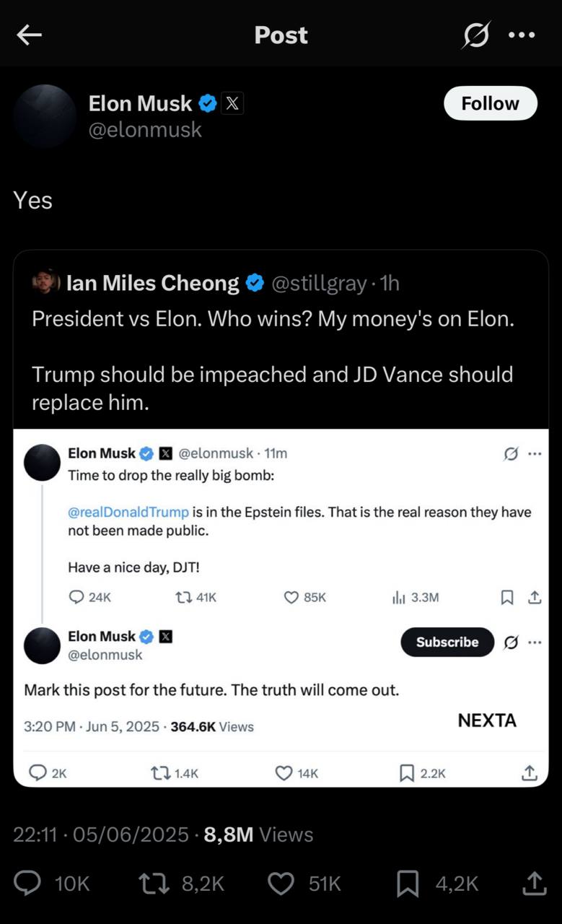The image size is (562, 924).
Task: Tap Ian Miles Cheong's small avatar
Action: coord(46,284)
